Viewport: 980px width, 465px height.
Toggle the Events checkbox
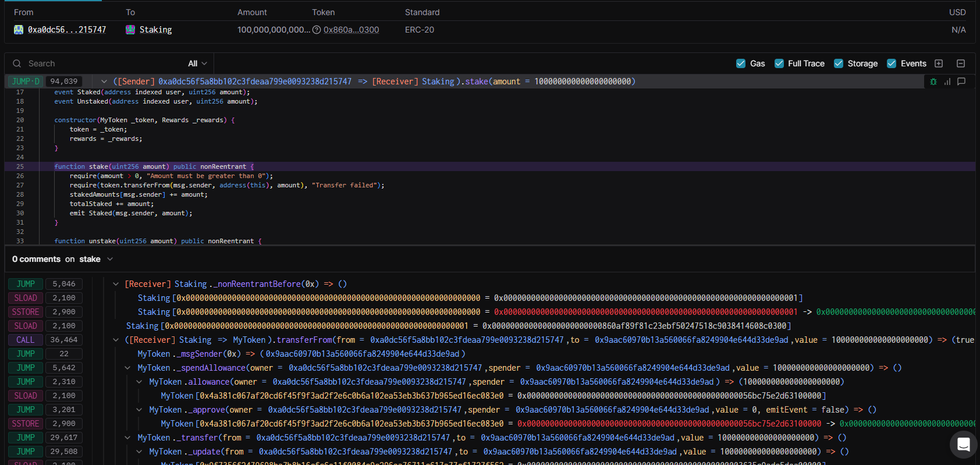pos(892,63)
